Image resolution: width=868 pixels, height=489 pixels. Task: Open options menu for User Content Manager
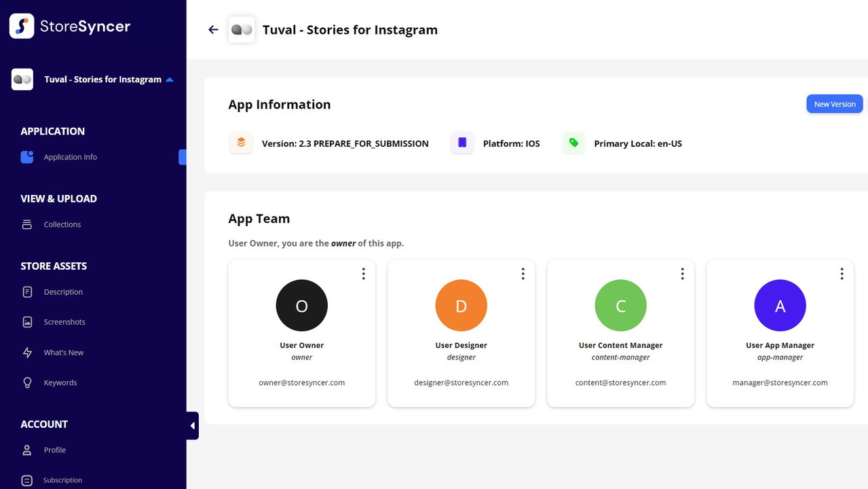coord(682,274)
